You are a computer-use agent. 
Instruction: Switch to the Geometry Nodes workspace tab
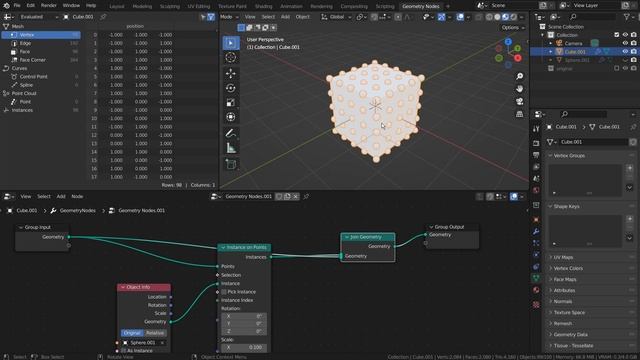(x=420, y=6)
